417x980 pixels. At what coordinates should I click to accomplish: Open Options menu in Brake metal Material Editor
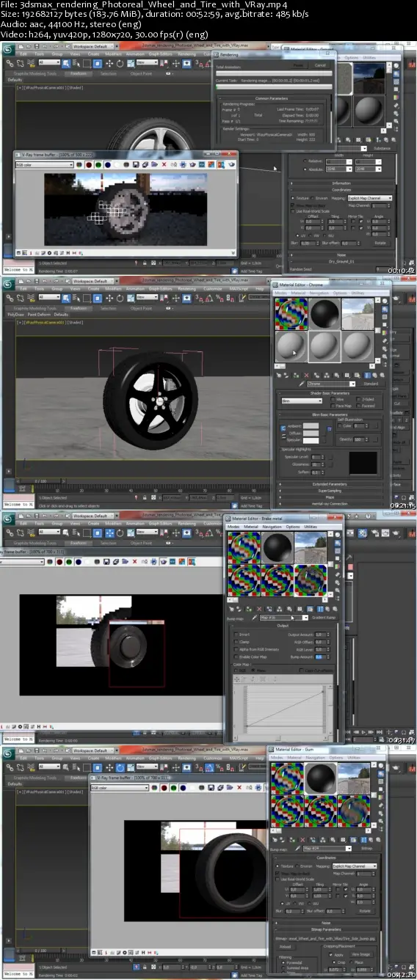tap(293, 527)
